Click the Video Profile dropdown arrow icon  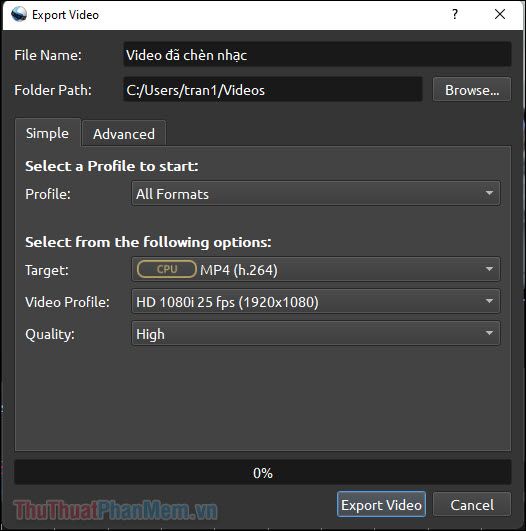coord(489,301)
